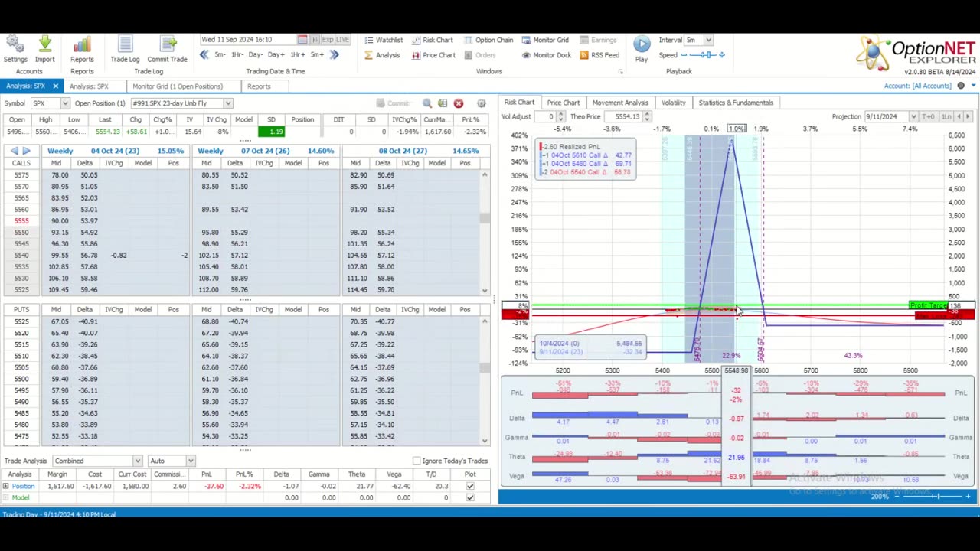
Task: Open the Trade Log
Action: (125, 49)
